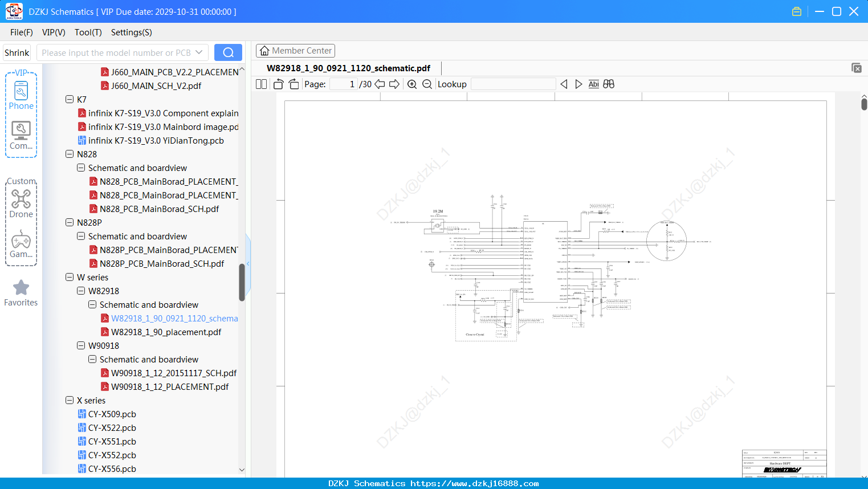Open the Settings(S) menu
The height and width of the screenshot is (489, 868).
pyautogui.click(x=132, y=32)
